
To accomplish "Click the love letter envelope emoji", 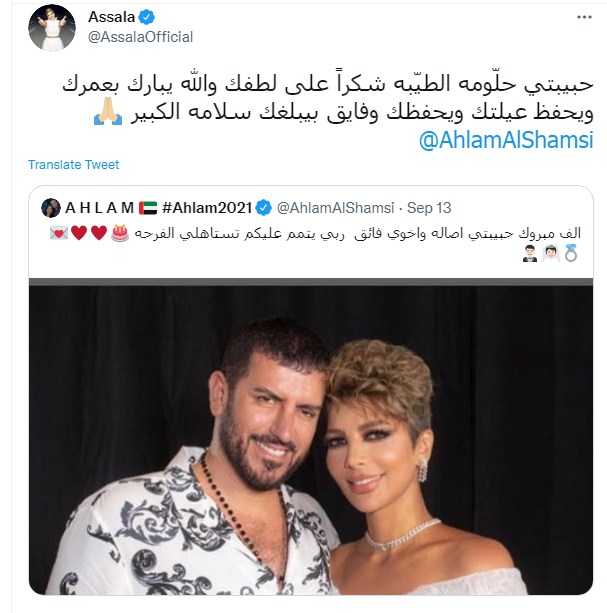I will pyautogui.click(x=59, y=233).
